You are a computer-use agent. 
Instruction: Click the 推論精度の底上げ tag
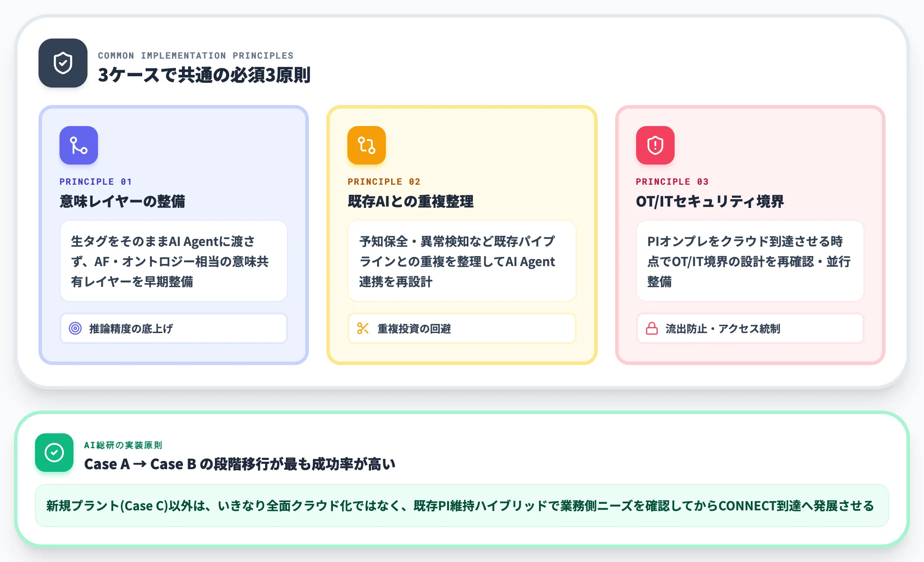click(x=174, y=328)
